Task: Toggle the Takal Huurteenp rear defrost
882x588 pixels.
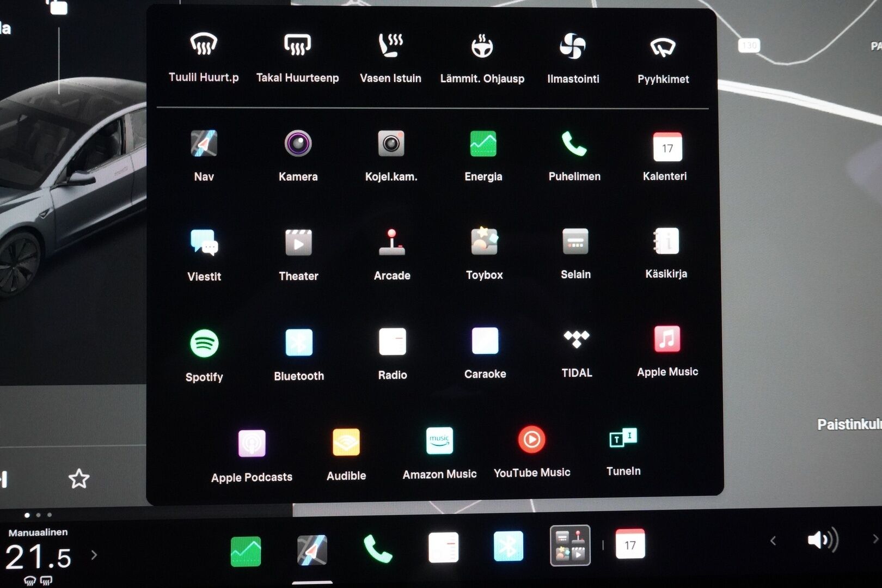Action: tap(297, 57)
